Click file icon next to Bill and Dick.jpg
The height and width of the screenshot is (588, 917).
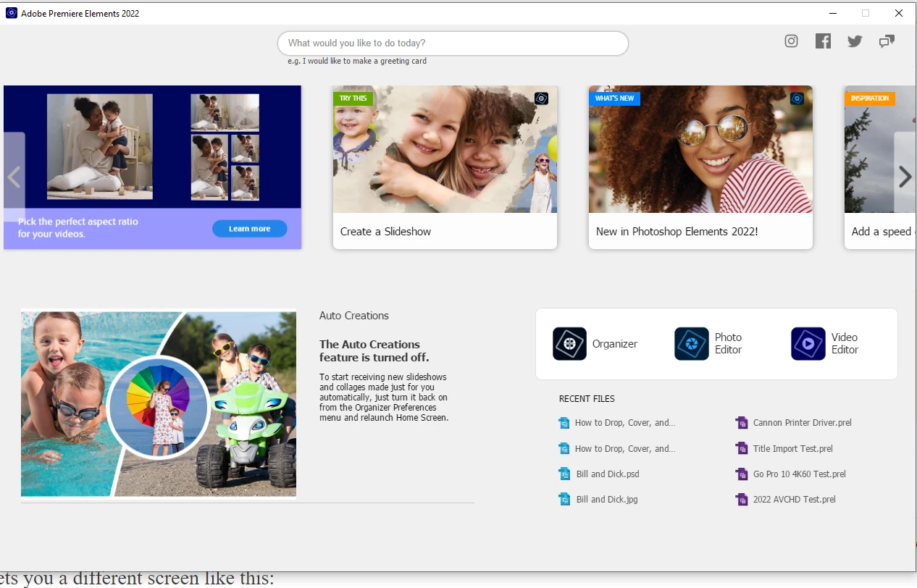pos(564,500)
